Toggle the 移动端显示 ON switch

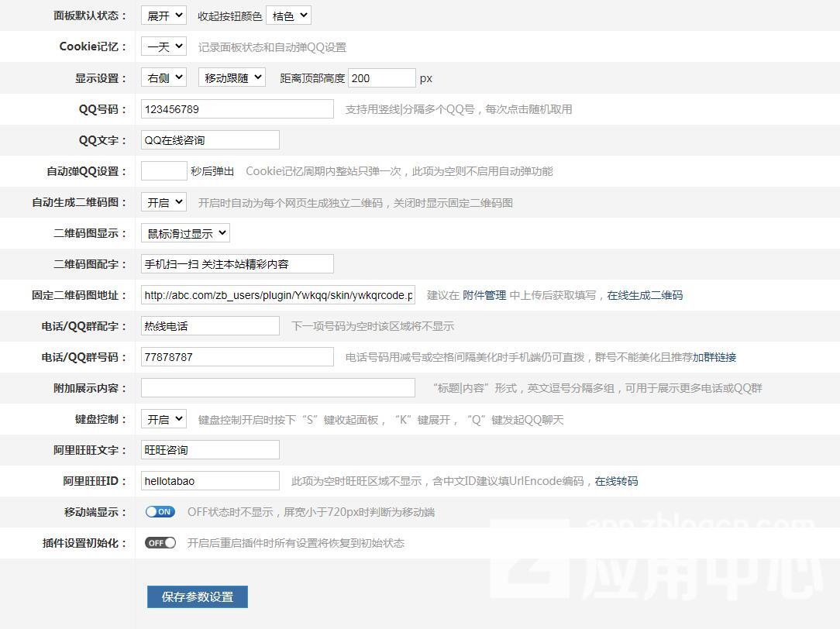[160, 511]
